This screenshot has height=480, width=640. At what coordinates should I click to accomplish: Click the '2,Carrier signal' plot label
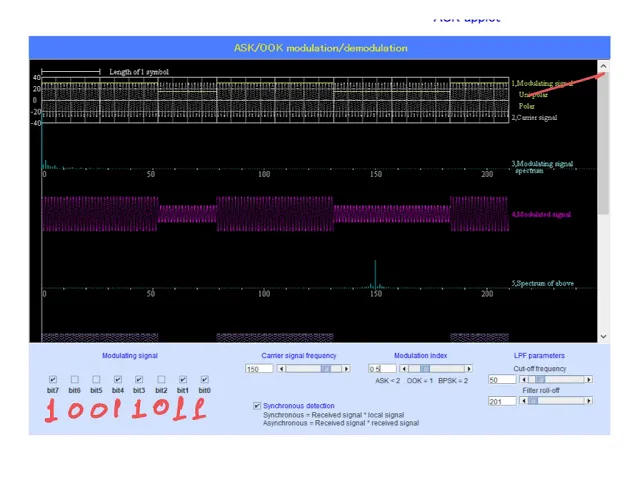pos(534,118)
